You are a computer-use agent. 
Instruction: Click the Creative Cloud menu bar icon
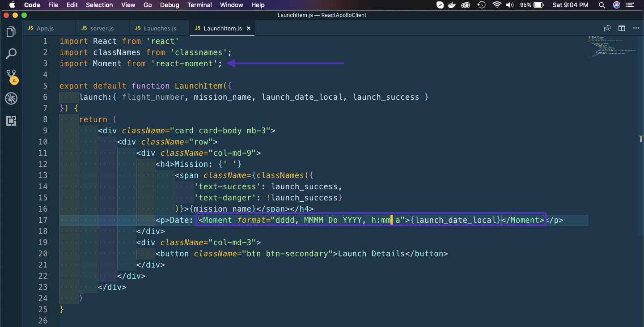[x=466, y=5]
